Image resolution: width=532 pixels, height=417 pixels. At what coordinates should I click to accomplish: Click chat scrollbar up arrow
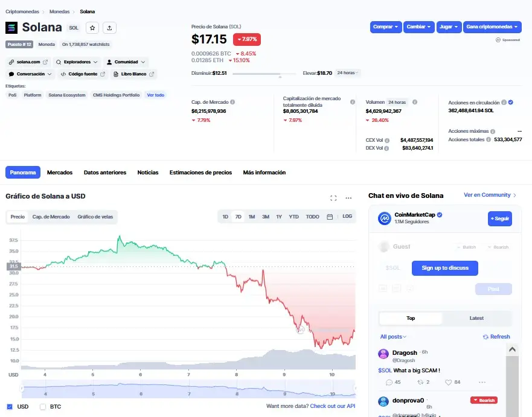pyautogui.click(x=512, y=349)
